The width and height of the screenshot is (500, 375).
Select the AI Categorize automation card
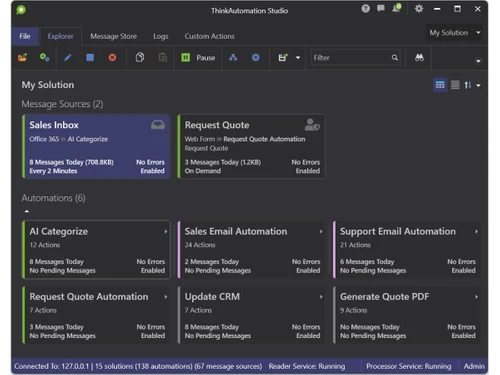pos(96,249)
